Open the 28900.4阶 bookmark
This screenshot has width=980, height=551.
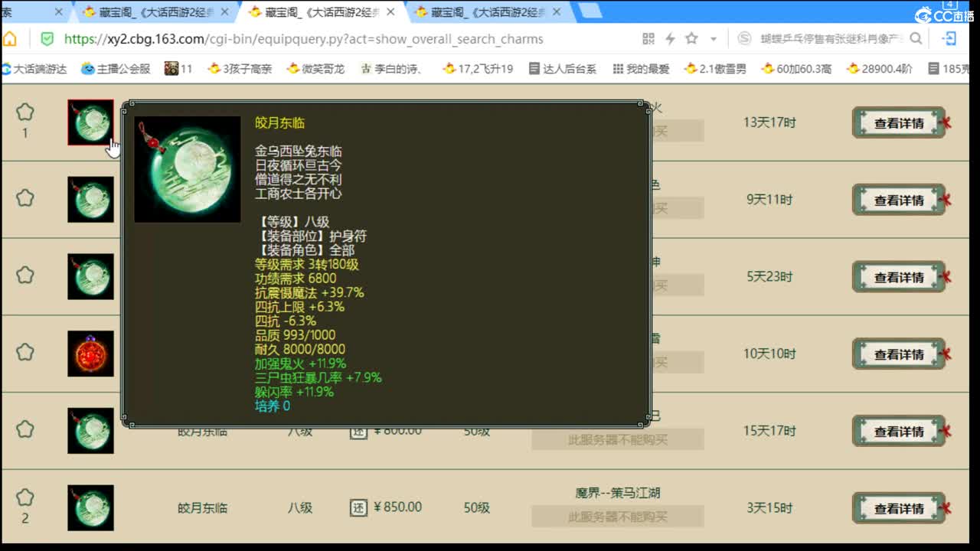point(880,69)
